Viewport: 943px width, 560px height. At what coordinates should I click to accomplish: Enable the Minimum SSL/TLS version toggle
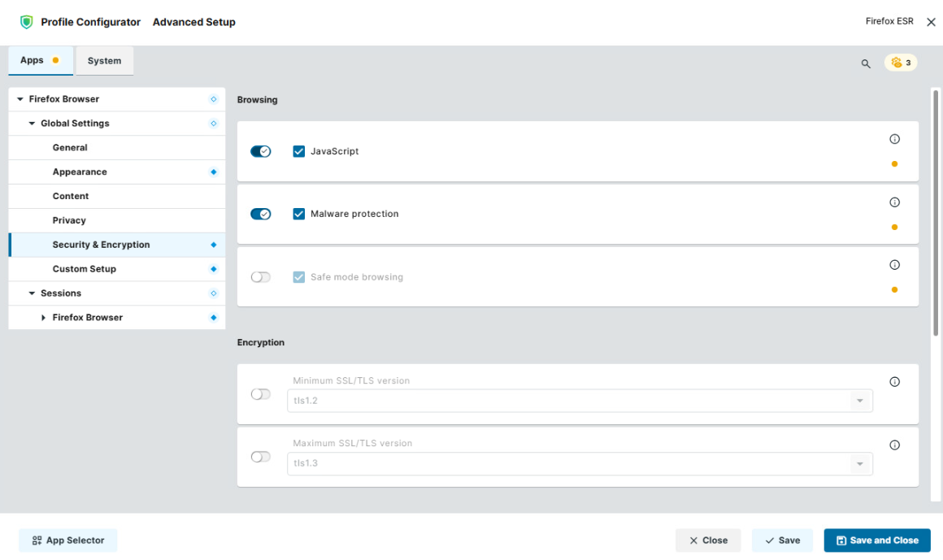pos(260,394)
